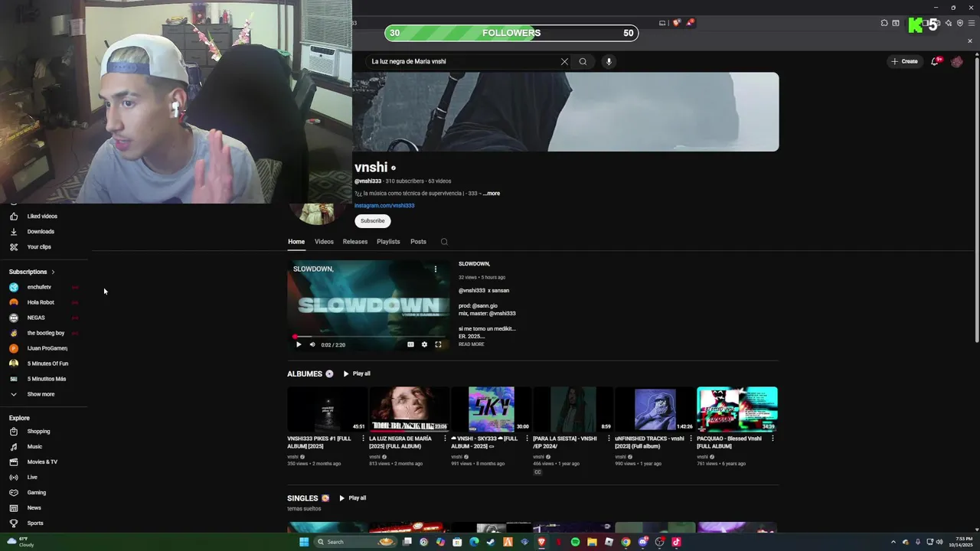Switch to the Videos tab
This screenshot has height=551, width=980.
tap(324, 242)
